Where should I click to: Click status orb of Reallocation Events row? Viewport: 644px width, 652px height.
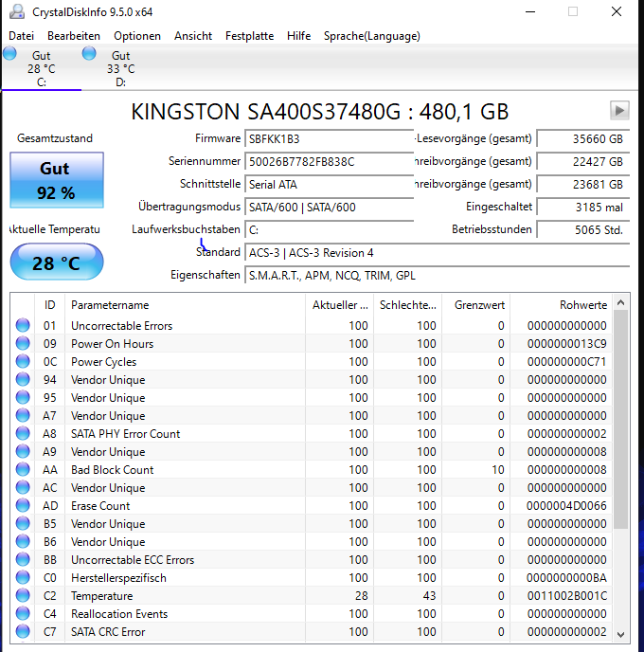(23, 613)
